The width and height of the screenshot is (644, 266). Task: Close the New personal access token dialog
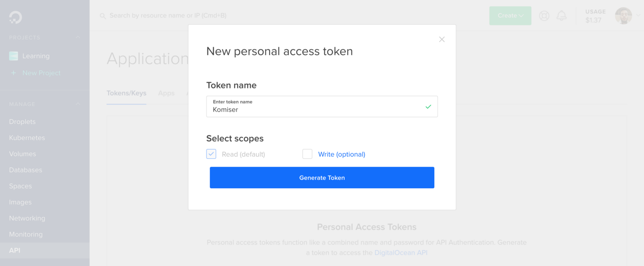pyautogui.click(x=442, y=40)
